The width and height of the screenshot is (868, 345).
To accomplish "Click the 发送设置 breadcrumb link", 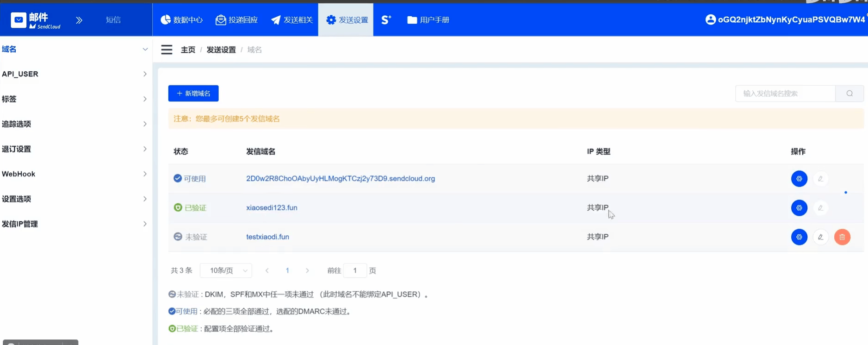I will [x=221, y=50].
